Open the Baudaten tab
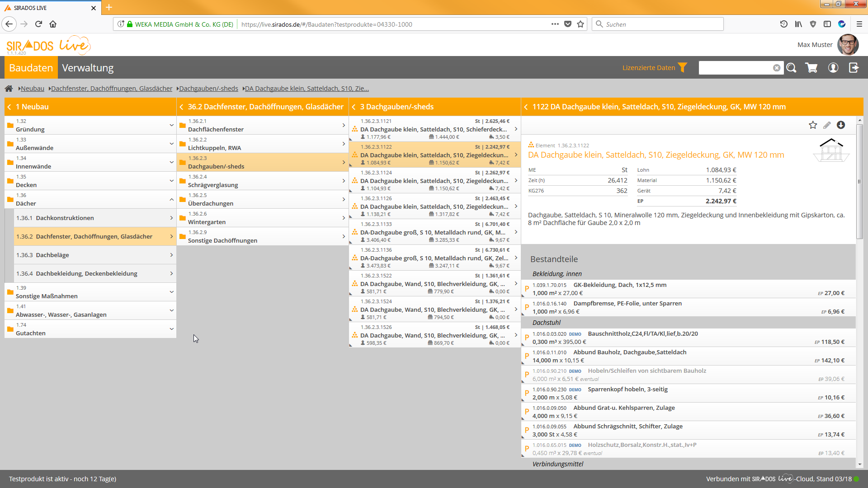 [31, 68]
